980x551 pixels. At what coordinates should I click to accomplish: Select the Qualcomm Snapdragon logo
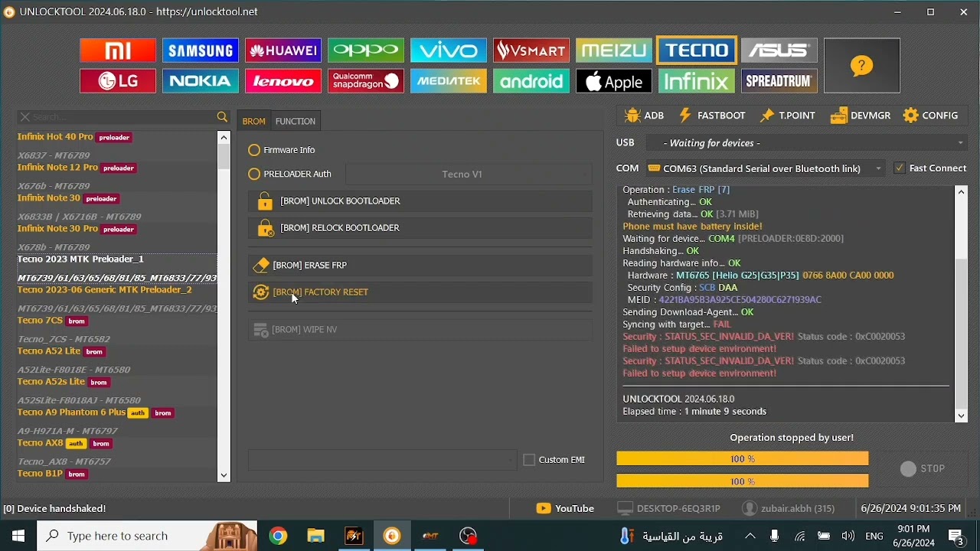click(x=366, y=81)
